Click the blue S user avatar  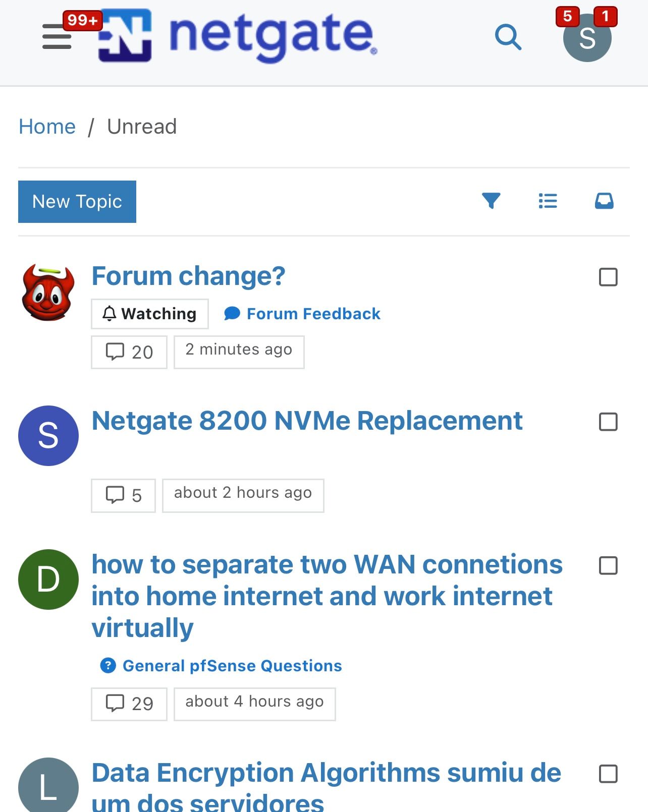48,436
